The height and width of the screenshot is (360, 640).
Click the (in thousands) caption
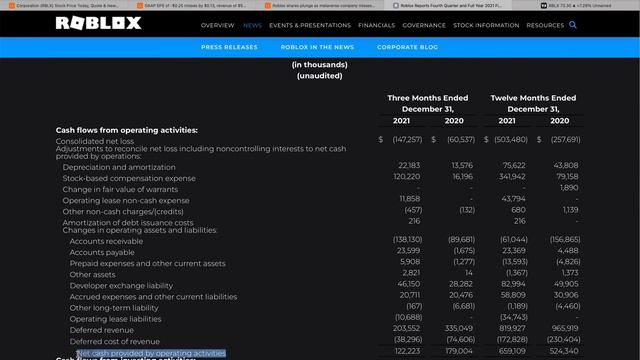(x=320, y=64)
